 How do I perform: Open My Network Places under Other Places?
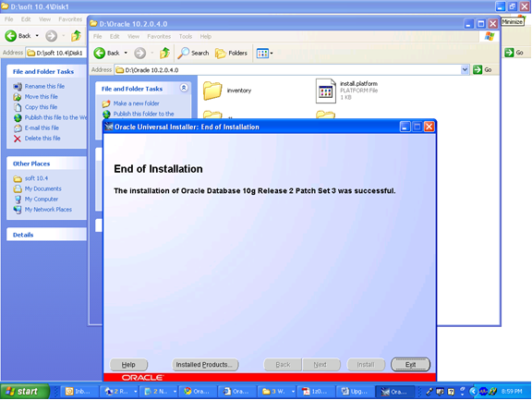click(48, 210)
